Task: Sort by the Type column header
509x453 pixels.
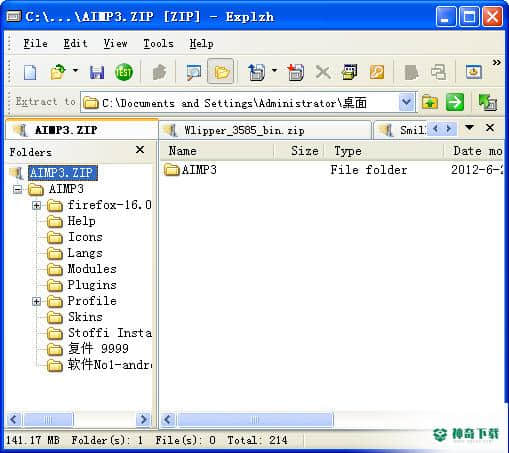Action: [384, 151]
